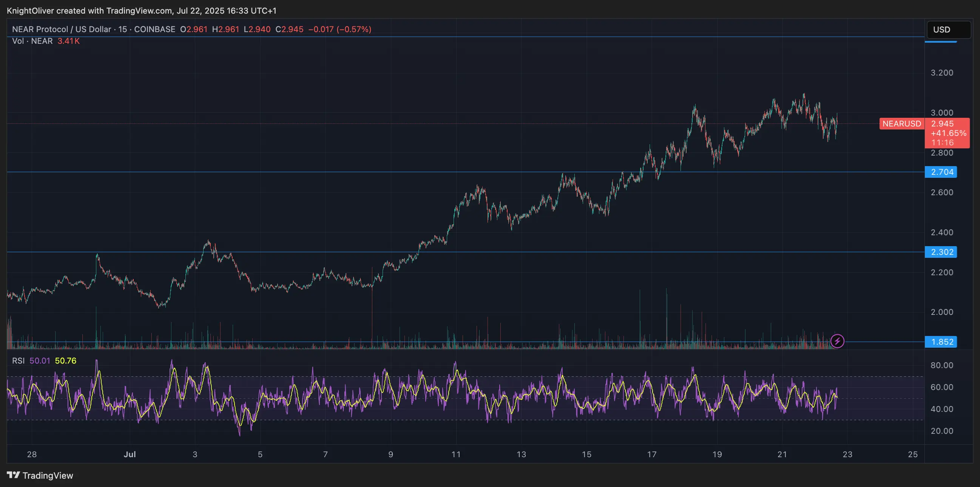Screen dimensions: 980x487
Task: Select the RSI indicator legend
Action: pyautogui.click(x=18, y=361)
